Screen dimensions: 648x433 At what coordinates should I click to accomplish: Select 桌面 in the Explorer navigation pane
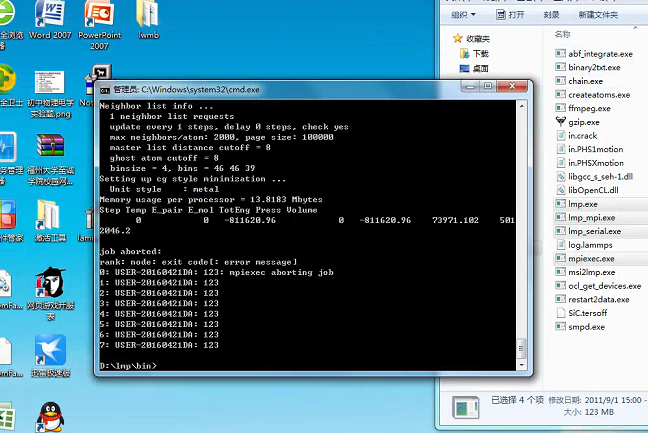coord(480,69)
